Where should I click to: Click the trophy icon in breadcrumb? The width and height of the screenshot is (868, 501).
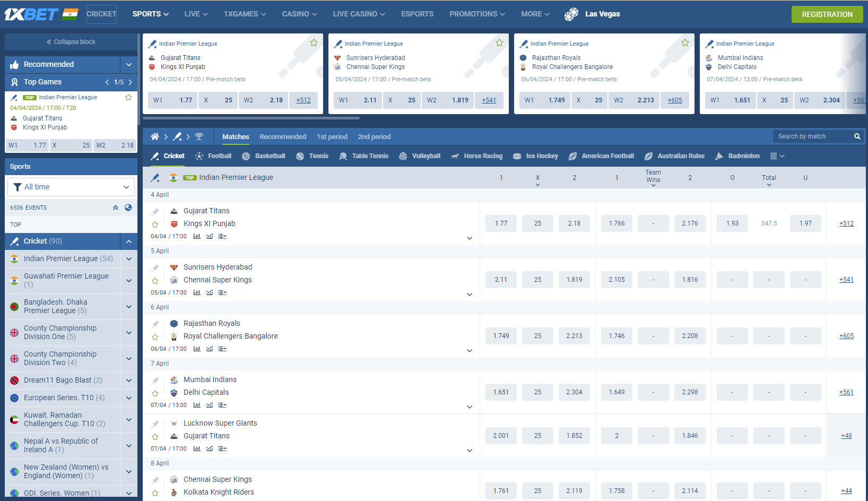click(199, 136)
